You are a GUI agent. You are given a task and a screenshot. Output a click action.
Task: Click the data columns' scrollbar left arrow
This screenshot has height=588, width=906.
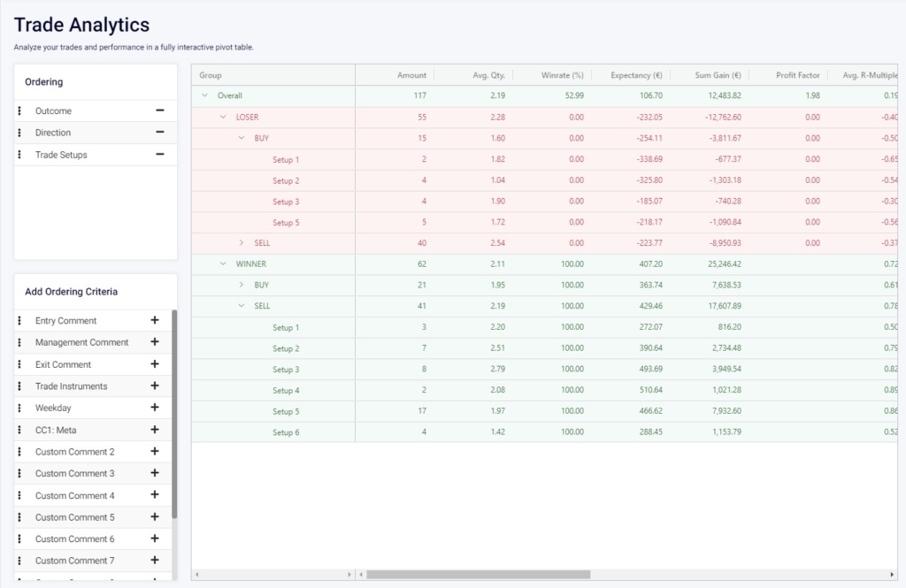click(x=362, y=574)
